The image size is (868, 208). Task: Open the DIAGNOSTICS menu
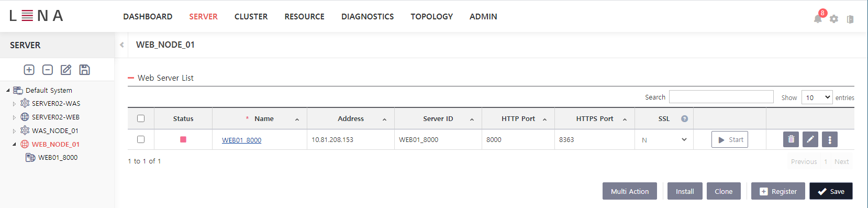click(368, 17)
